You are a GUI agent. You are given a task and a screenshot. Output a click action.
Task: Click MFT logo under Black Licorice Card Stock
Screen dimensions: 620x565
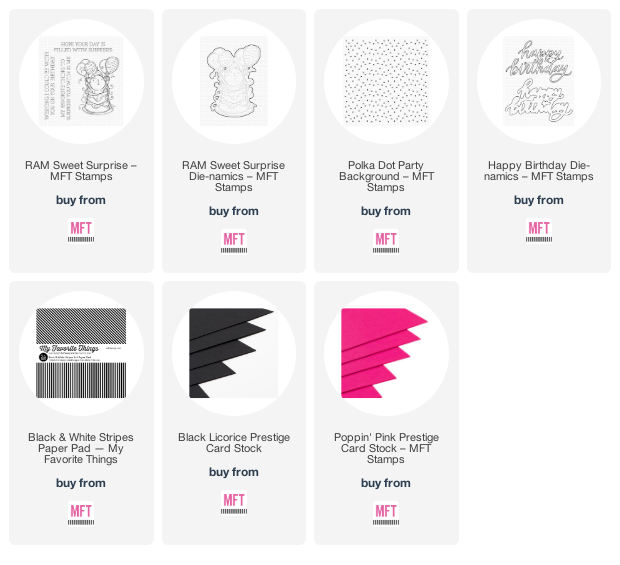click(x=234, y=503)
